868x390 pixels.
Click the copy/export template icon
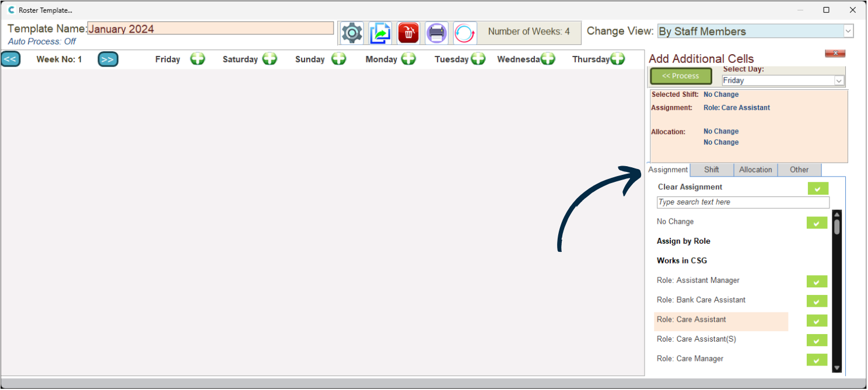click(380, 33)
